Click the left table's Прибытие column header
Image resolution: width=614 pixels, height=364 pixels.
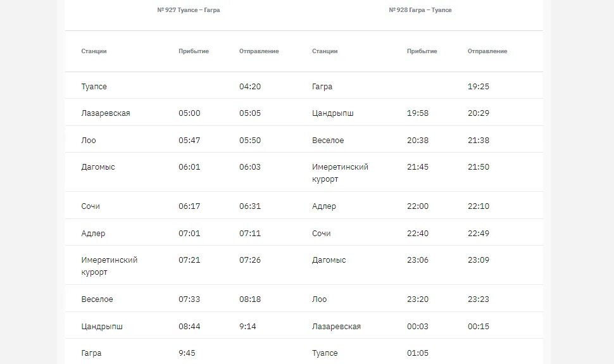coord(194,51)
